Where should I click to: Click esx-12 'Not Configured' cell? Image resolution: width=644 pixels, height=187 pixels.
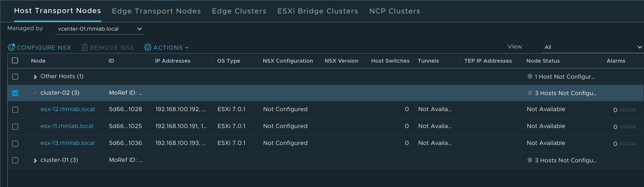pos(285,109)
